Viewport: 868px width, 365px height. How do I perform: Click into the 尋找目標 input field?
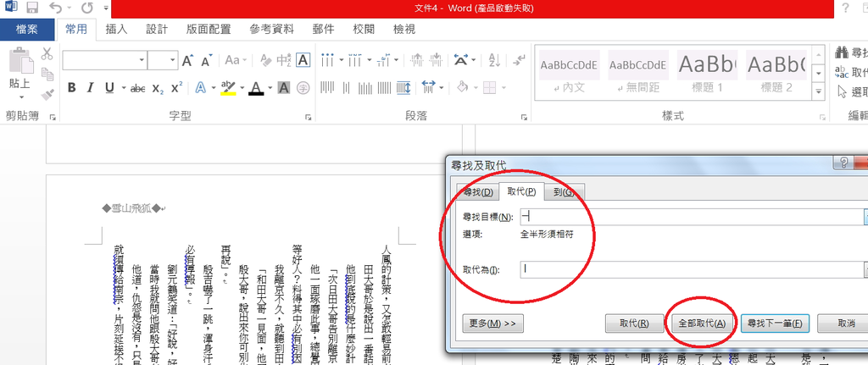coord(691,217)
